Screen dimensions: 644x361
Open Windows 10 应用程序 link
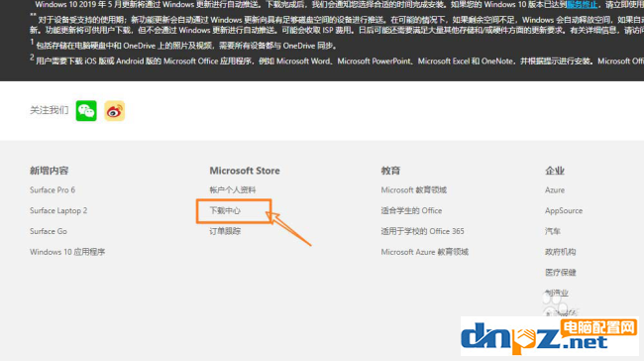tap(67, 252)
